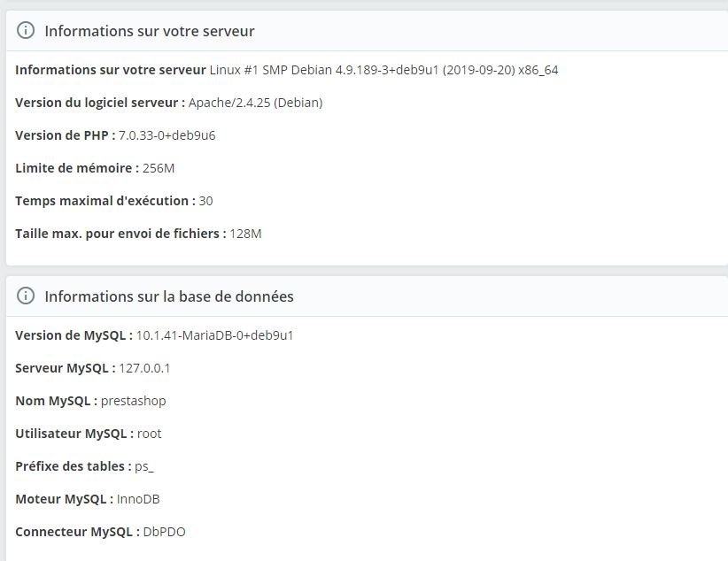Viewport: 728px width, 561px height.
Task: Click info icon beside database information heading
Action: pyautogui.click(x=26, y=296)
